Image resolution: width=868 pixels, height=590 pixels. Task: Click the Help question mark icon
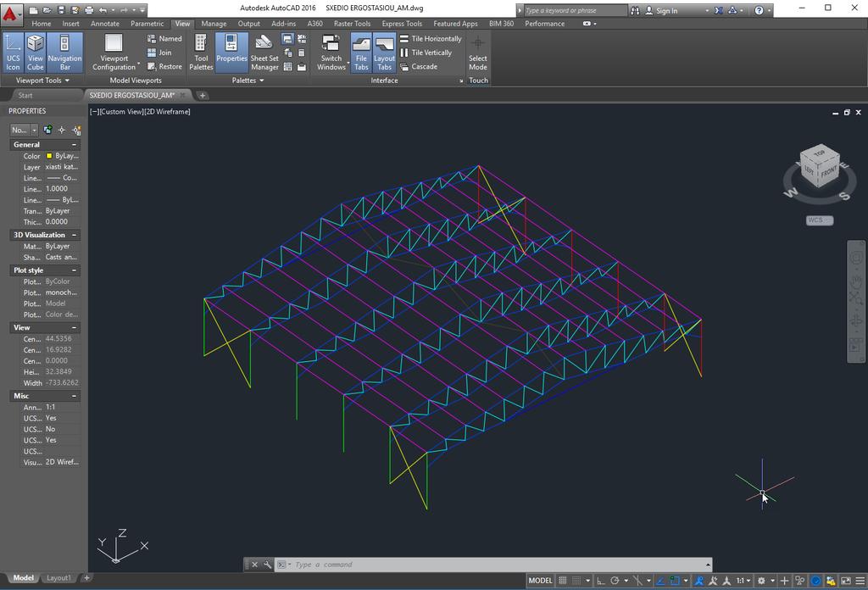[x=759, y=10]
